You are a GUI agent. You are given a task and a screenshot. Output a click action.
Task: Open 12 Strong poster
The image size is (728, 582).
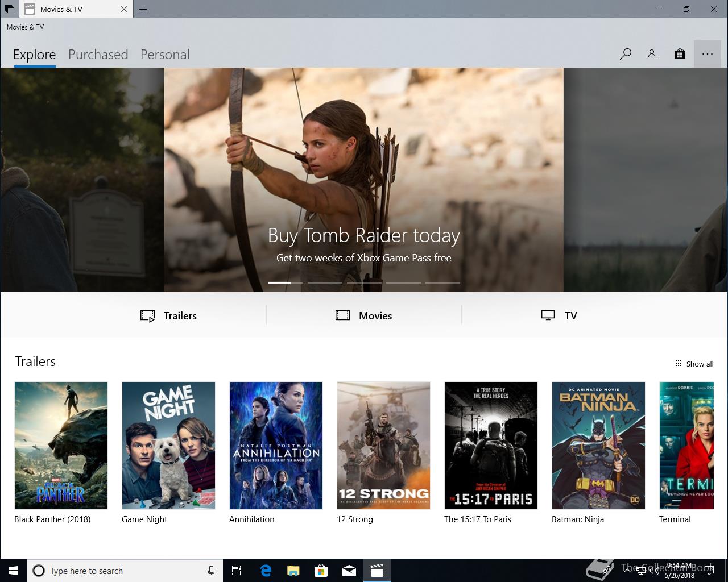pyautogui.click(x=383, y=446)
